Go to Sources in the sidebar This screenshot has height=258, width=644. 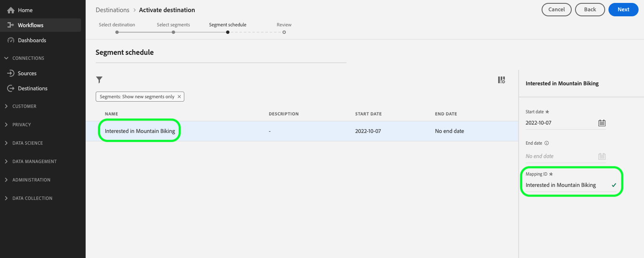coord(41,73)
